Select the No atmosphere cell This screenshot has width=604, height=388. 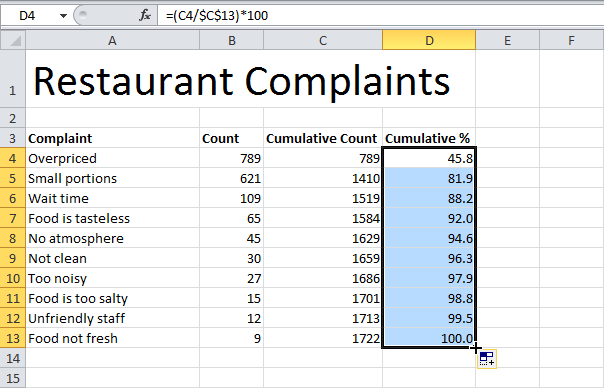click(x=112, y=239)
